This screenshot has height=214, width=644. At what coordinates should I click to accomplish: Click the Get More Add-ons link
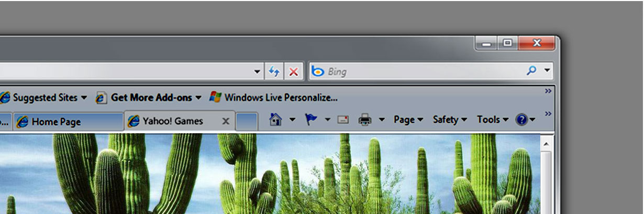(x=150, y=98)
